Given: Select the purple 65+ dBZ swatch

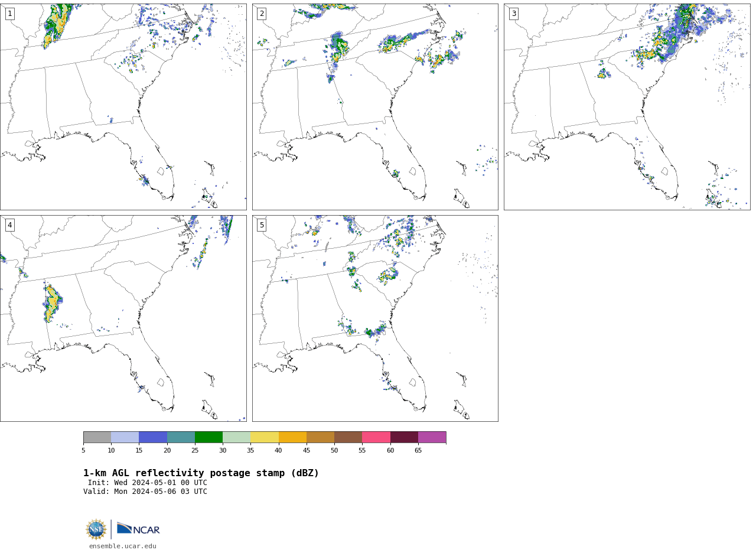Looking at the screenshot, I should point(432,437).
